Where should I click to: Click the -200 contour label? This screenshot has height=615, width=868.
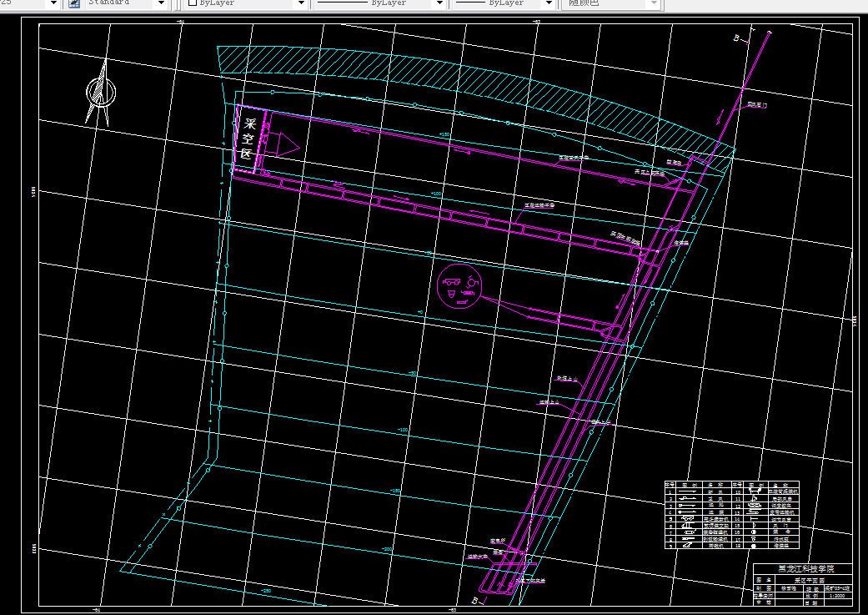pyautogui.click(x=386, y=549)
